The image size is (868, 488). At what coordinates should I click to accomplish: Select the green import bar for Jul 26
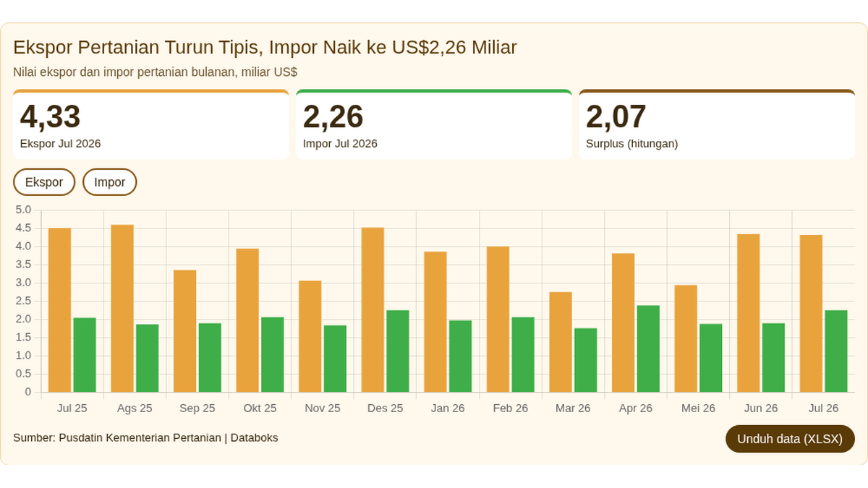tap(836, 351)
